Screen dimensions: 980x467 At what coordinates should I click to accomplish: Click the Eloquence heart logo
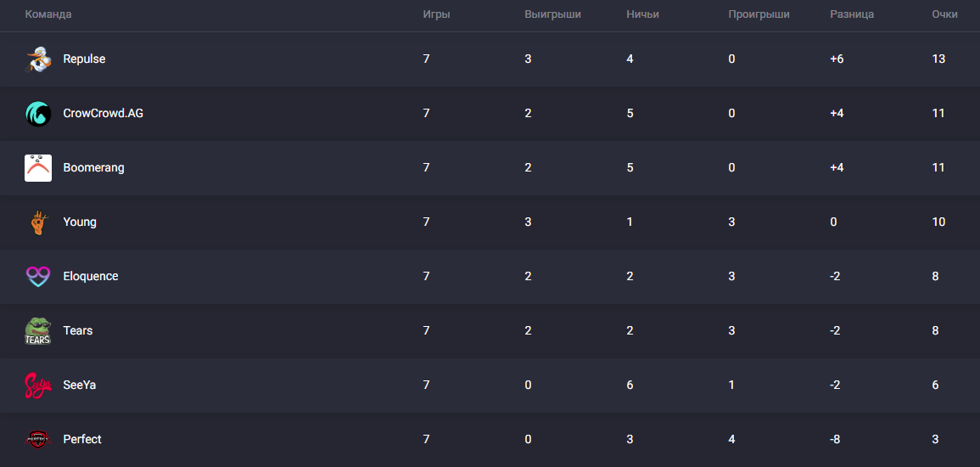[38, 277]
